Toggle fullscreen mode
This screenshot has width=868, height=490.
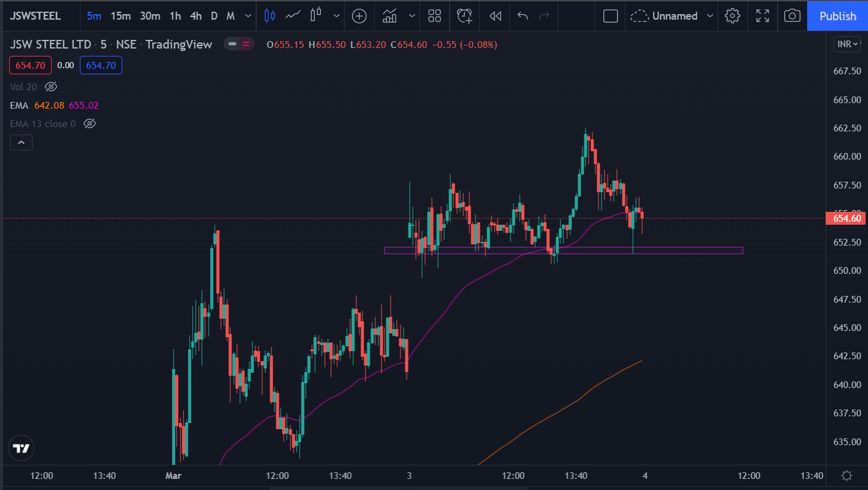(x=762, y=16)
